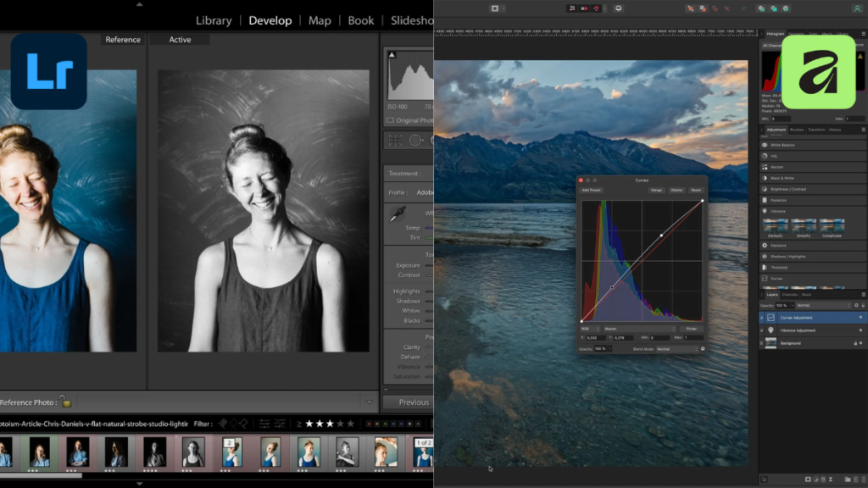Toggle visibility of Curves Adjustment layer
The image size is (868, 488).
pyautogui.click(x=860, y=318)
